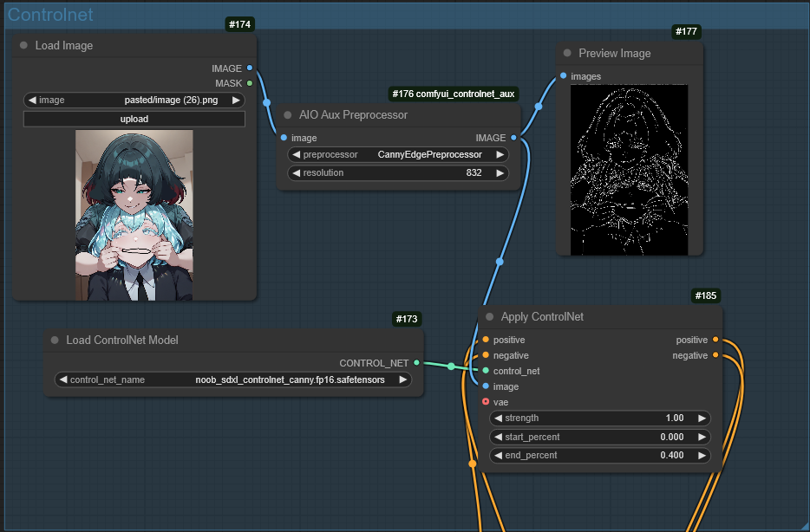This screenshot has width=810, height=532.
Task: Click the negative input port on Apply ControlNet
Action: tap(486, 355)
